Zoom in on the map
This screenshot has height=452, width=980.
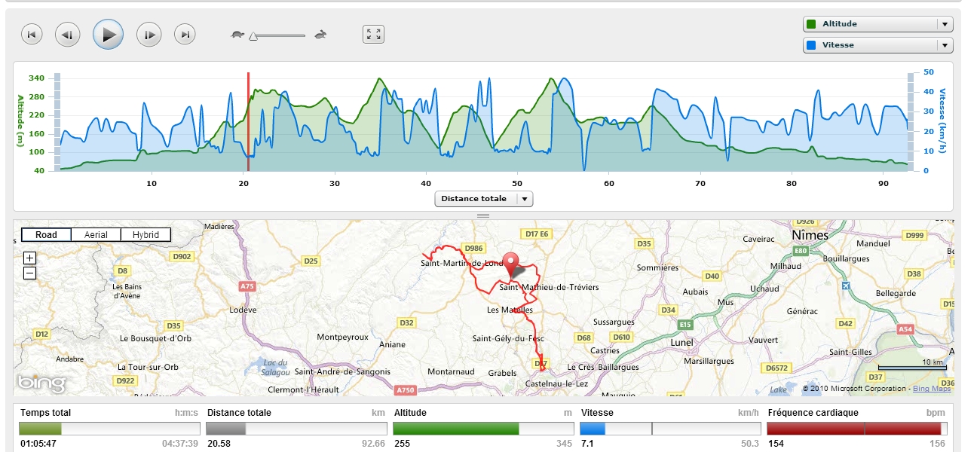[30, 258]
